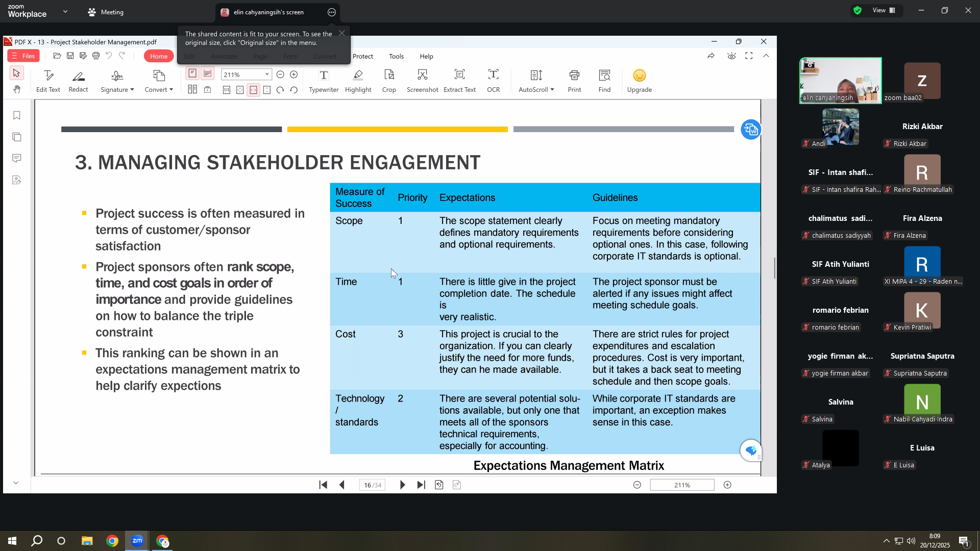Click the Upgrade button
The height and width of the screenshot is (551, 980).
coord(639,81)
